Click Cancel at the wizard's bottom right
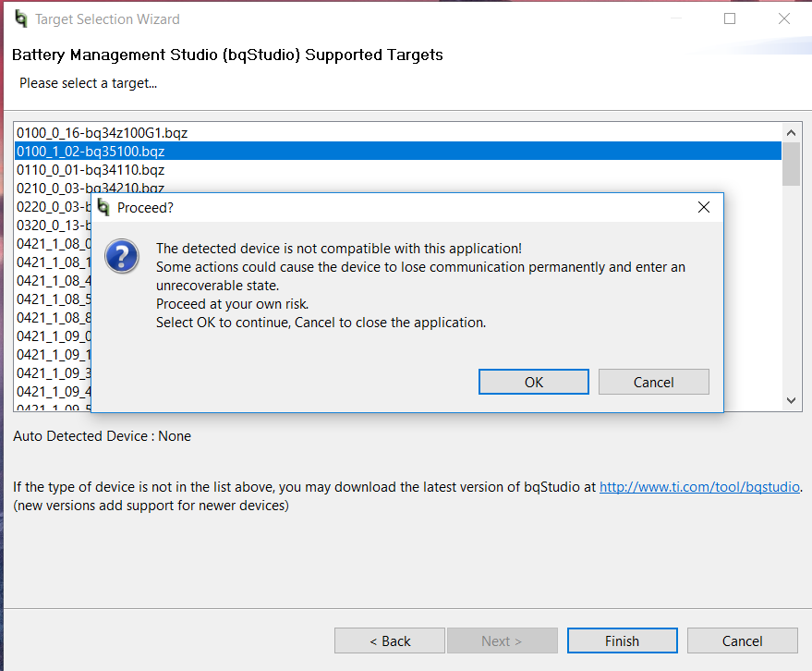This screenshot has width=812, height=671. [742, 640]
